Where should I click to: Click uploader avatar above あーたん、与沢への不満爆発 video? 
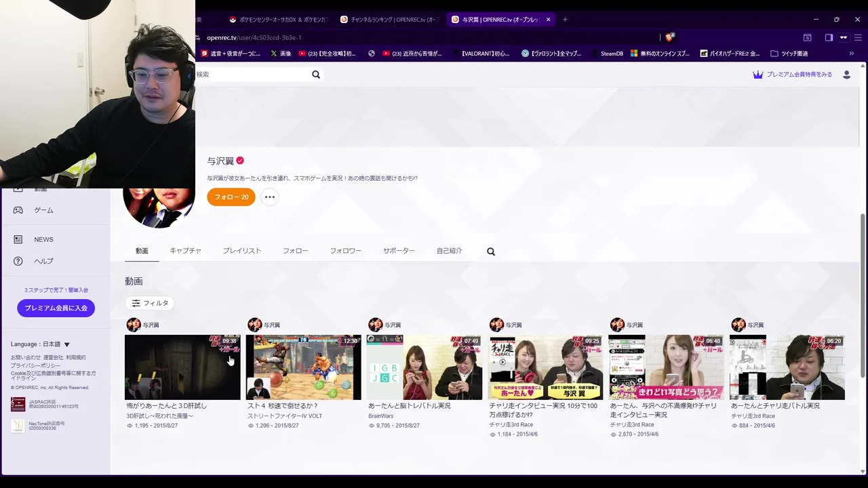[x=617, y=325]
